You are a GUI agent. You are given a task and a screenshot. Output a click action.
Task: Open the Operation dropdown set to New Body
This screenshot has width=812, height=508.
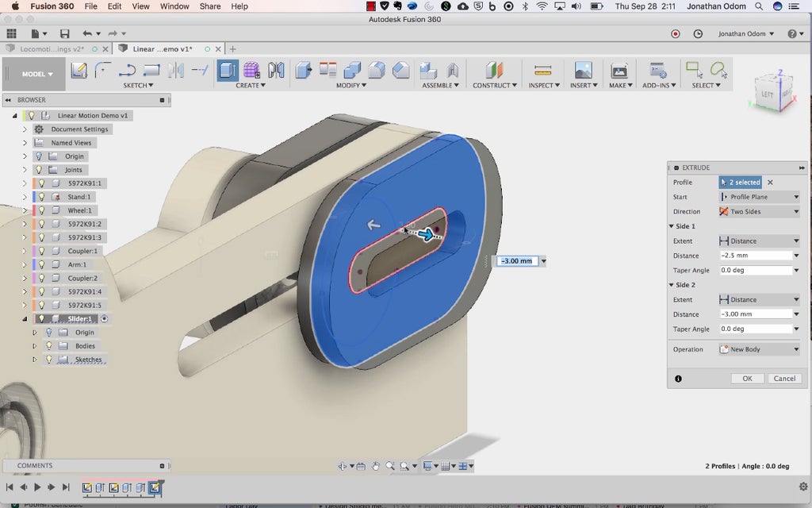coord(759,349)
